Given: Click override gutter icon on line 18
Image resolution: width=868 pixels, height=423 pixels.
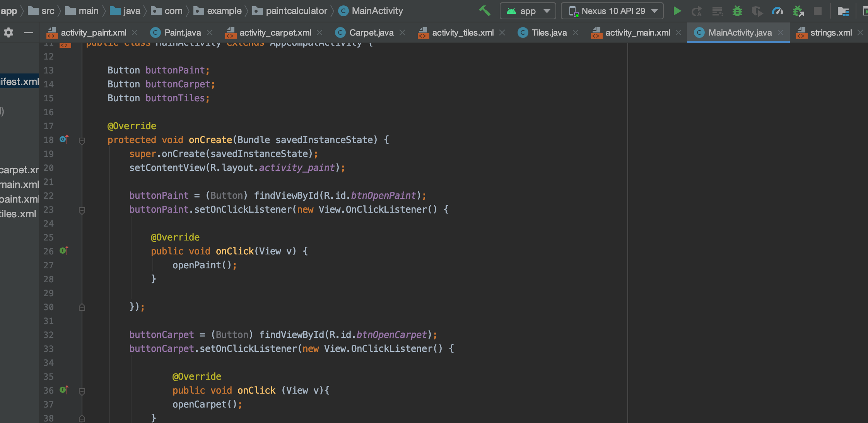Looking at the screenshot, I should tap(64, 139).
